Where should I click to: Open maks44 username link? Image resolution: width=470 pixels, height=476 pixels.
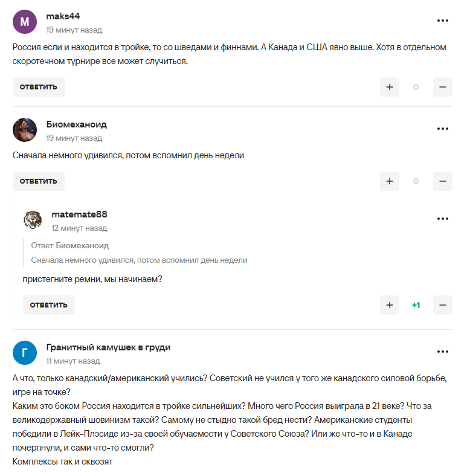(63, 16)
